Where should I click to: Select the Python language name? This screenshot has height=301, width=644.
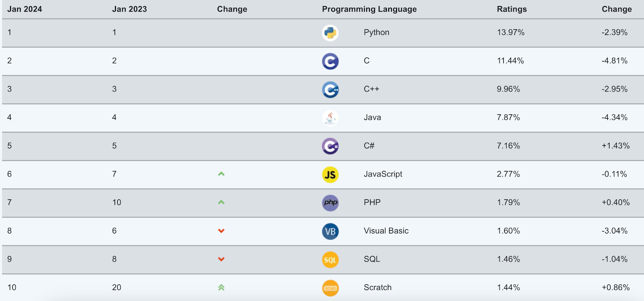(x=376, y=33)
